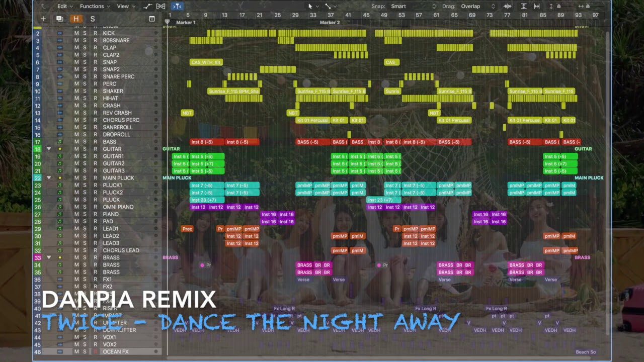
Task: Select the 808SNARE track name
Action: 116,41
